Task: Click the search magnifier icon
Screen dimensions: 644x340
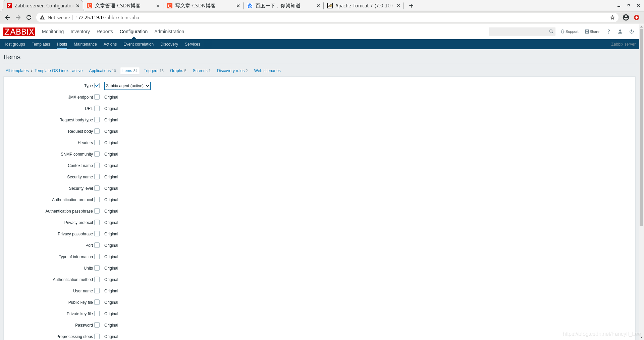Action: coord(551,32)
